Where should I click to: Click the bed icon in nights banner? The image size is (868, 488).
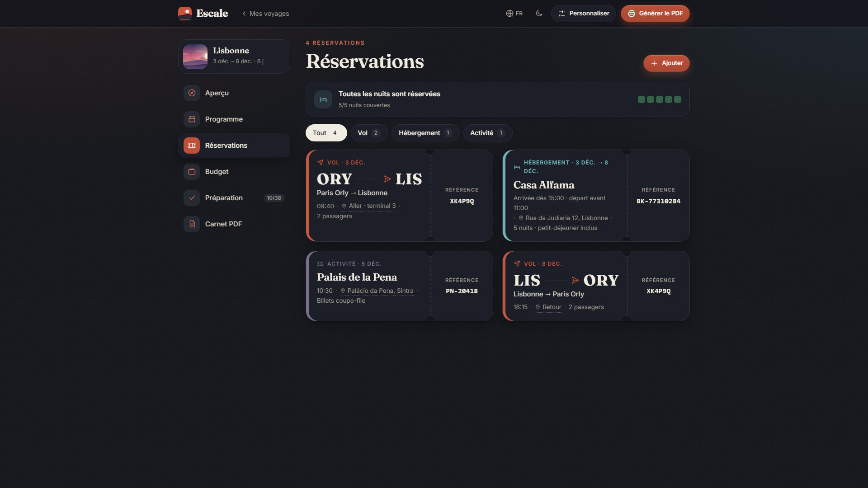[323, 99]
